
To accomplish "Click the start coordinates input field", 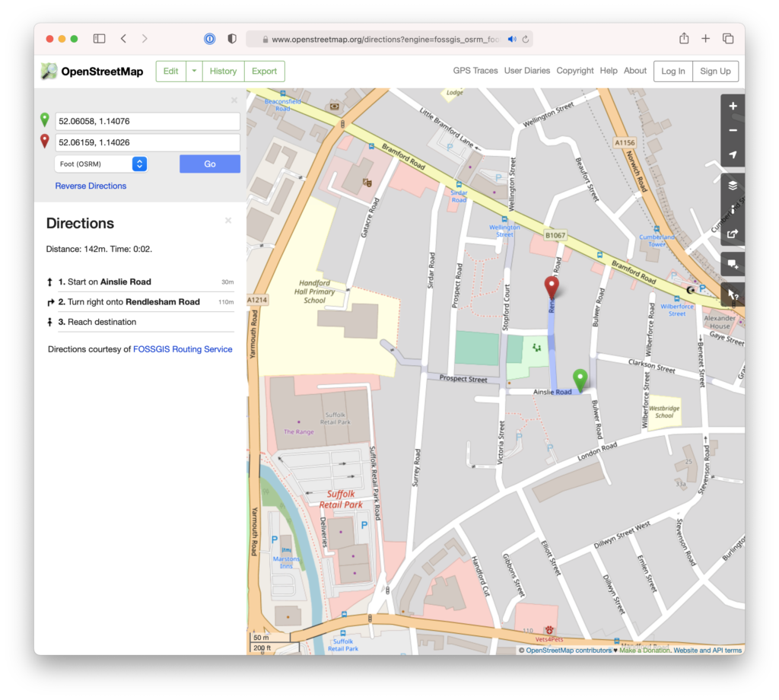I will point(148,121).
